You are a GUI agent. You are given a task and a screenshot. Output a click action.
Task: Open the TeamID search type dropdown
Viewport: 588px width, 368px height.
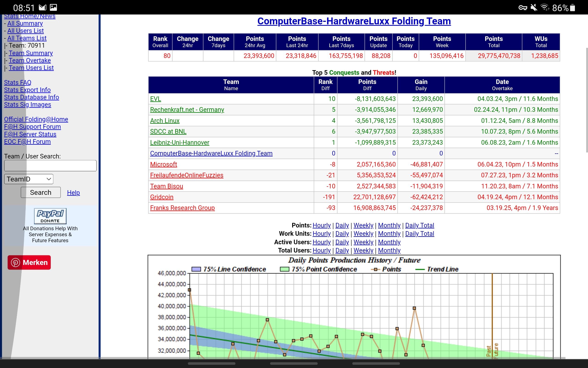[29, 179]
